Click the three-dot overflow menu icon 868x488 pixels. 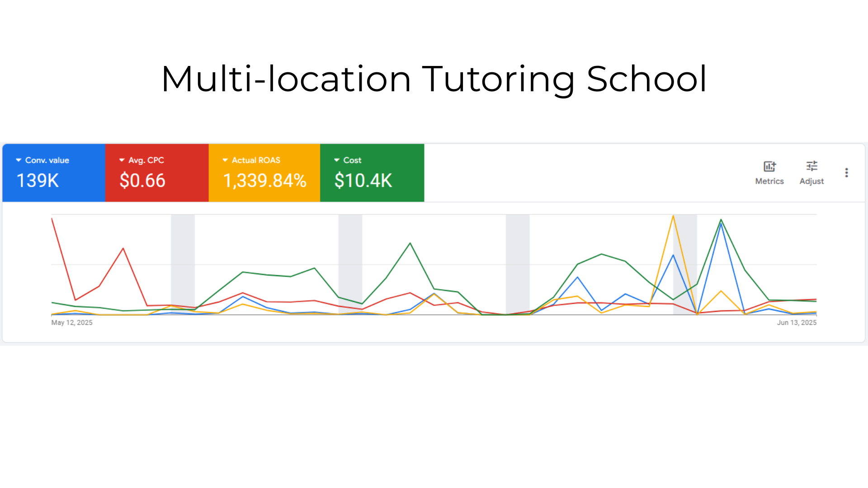(847, 173)
